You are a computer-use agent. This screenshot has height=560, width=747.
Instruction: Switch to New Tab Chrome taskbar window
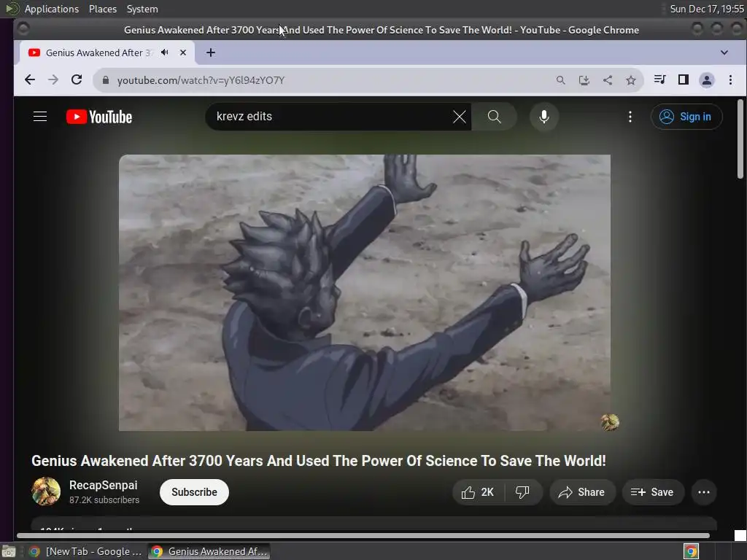point(86,551)
